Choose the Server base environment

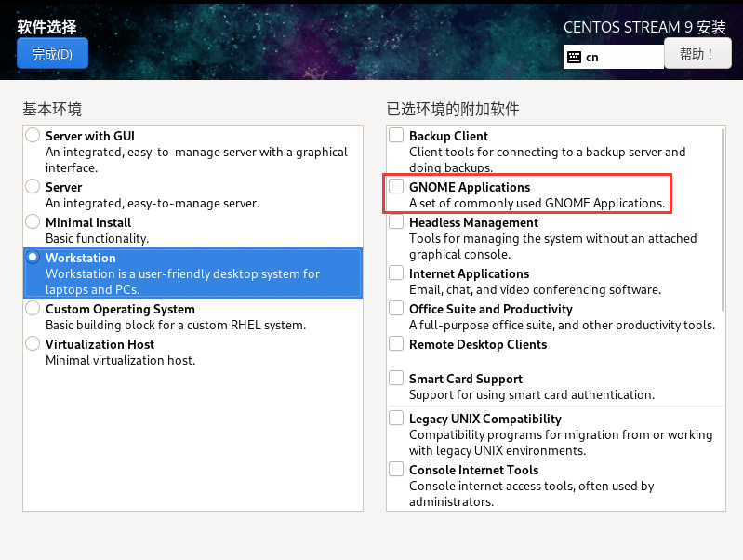[33, 187]
